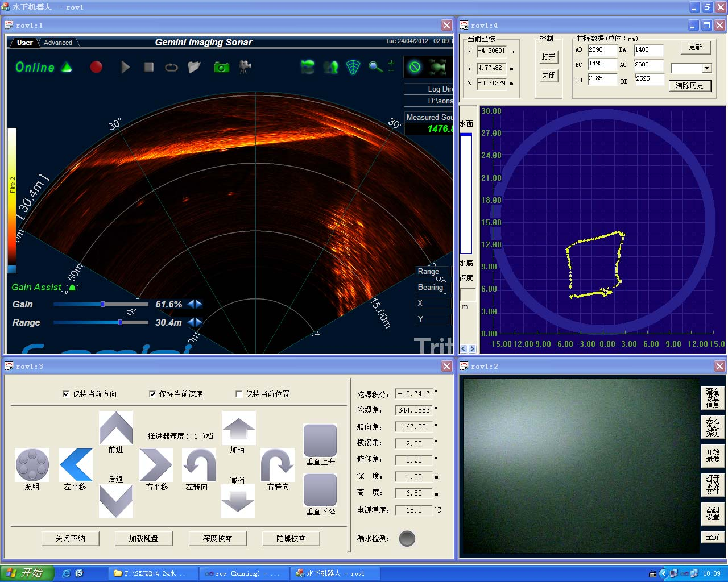The width and height of the screenshot is (728, 582).
Task: Click the turn left (左转向) arrow icon
Action: 198,465
